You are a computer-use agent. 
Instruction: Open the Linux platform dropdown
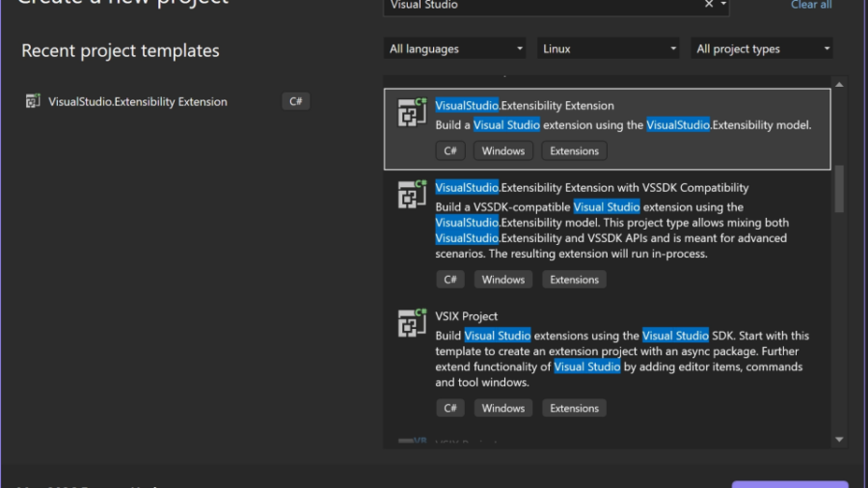pyautogui.click(x=608, y=48)
